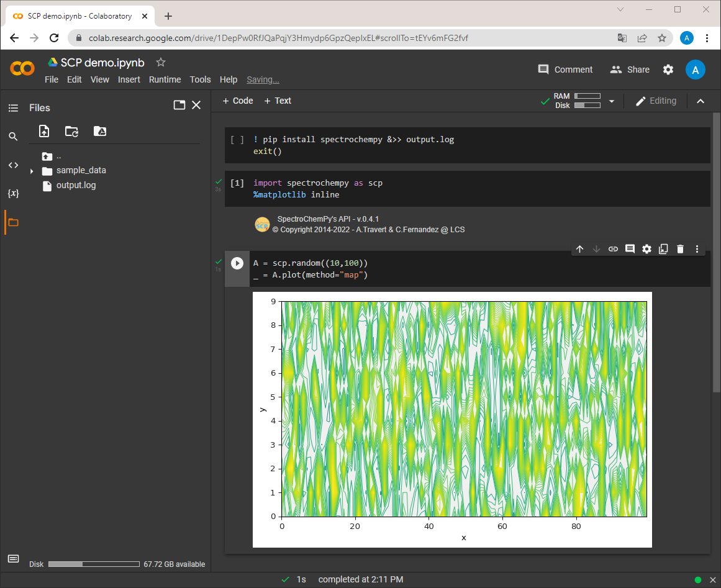Delete the selected code cell
Screen dimensions: 721x588
tap(680, 249)
